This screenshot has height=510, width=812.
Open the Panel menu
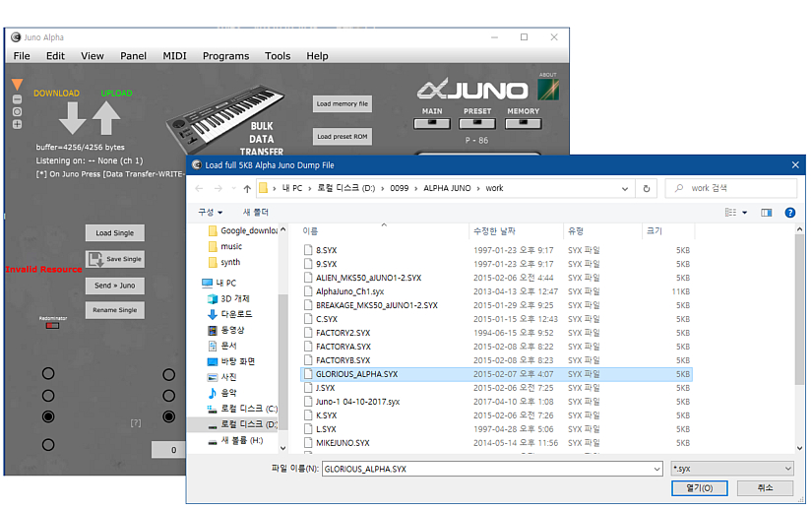tap(133, 56)
